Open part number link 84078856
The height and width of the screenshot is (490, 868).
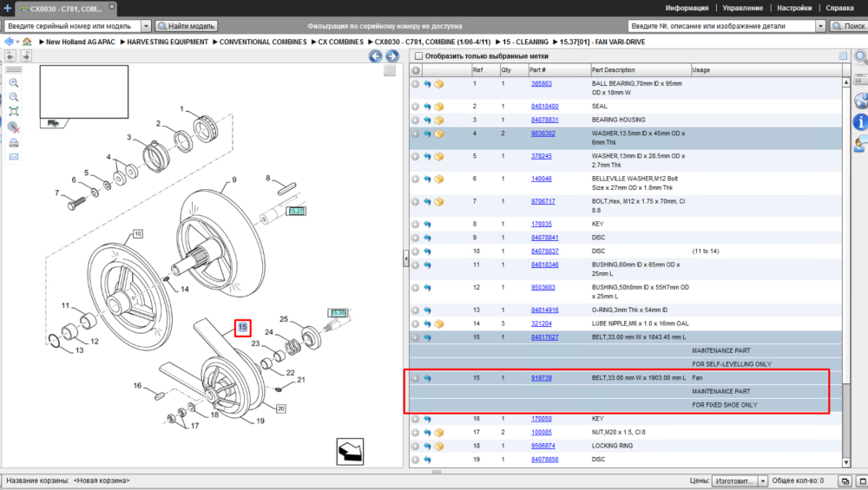[x=545, y=460]
